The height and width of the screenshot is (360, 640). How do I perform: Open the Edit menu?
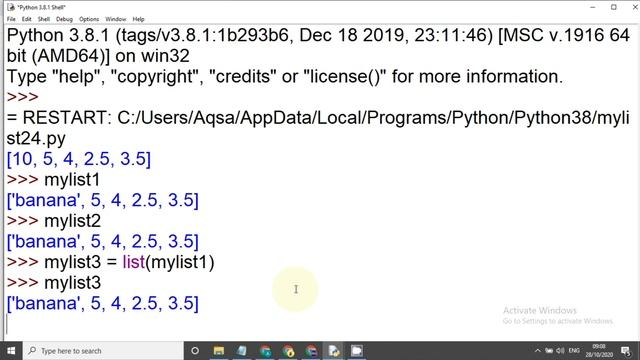pos(27,19)
